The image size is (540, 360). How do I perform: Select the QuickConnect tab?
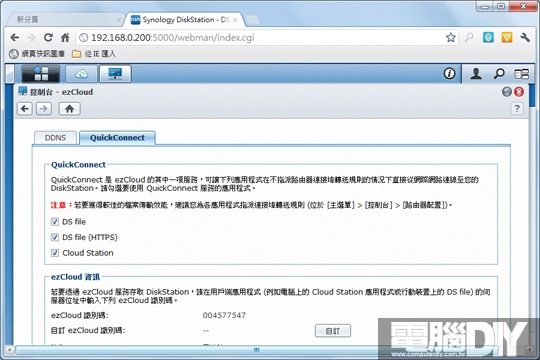tap(117, 138)
